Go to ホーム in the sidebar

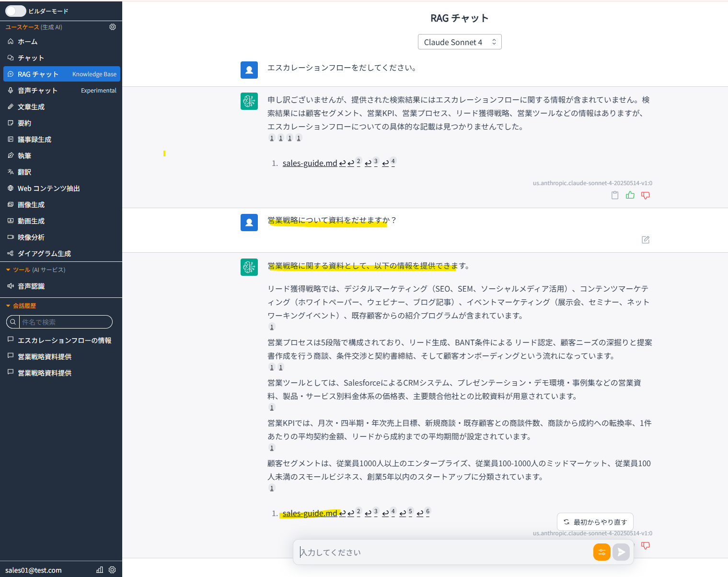point(27,41)
